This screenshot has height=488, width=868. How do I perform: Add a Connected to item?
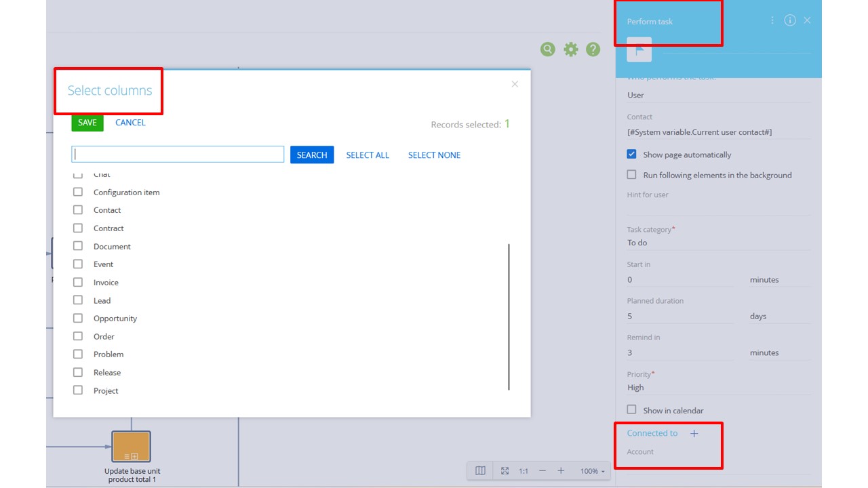tap(694, 434)
